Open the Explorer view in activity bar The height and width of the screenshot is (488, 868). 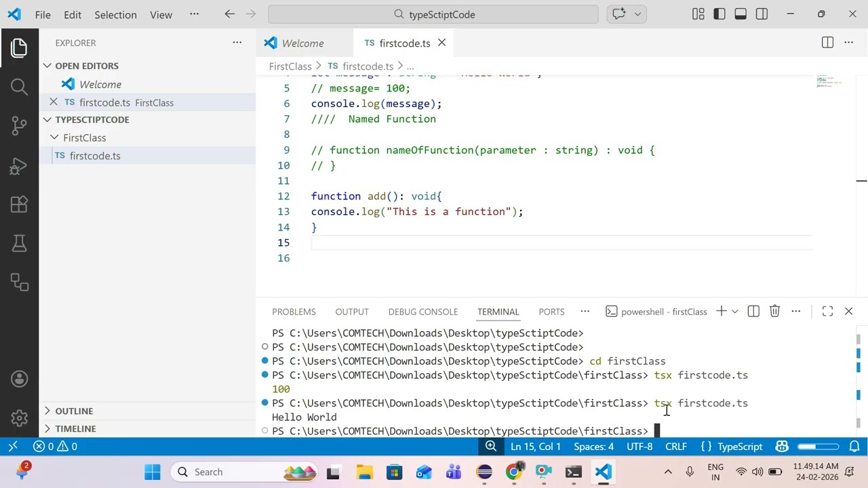point(19,48)
